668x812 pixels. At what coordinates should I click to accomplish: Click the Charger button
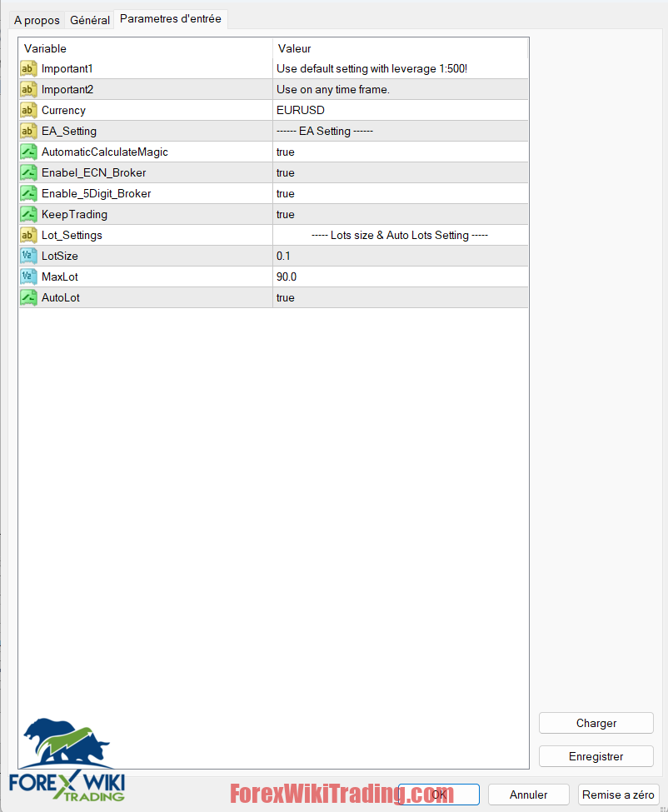[596, 723]
